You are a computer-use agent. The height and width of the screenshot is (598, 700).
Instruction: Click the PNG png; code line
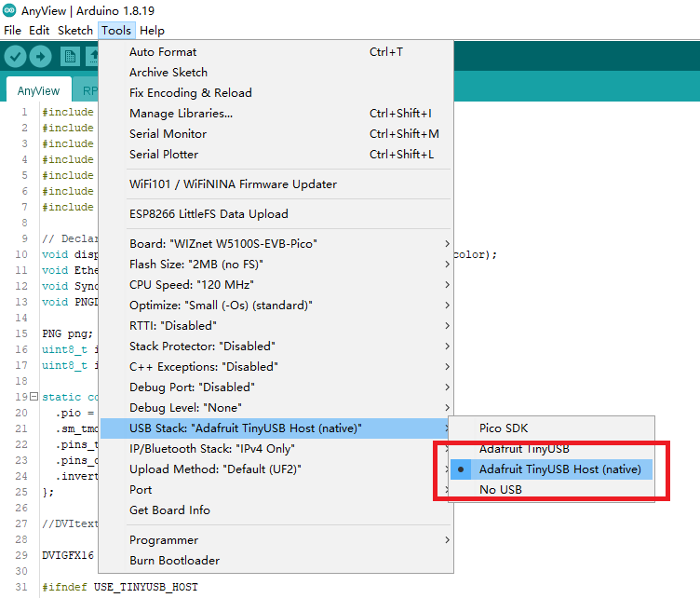point(67,333)
